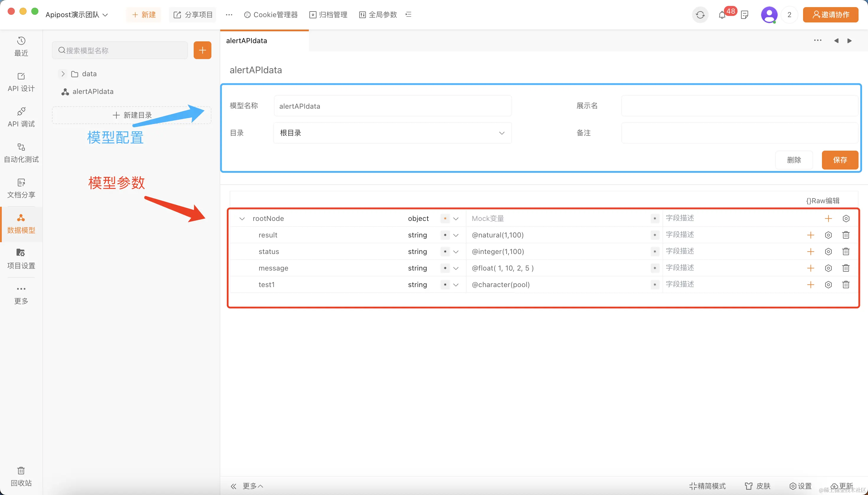Screen dimensions: 868x495
Task: Toggle required asterisk for rootNode type
Action: pos(445,219)
